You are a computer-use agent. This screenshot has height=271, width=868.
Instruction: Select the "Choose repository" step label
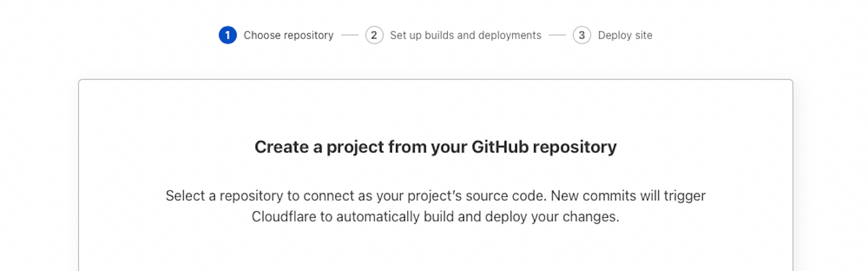(x=289, y=35)
